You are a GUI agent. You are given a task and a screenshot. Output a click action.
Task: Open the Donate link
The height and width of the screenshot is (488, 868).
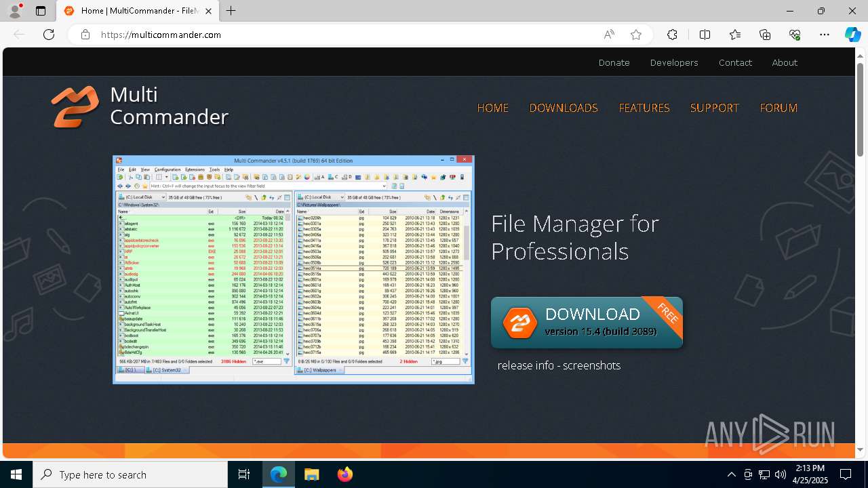coord(614,62)
